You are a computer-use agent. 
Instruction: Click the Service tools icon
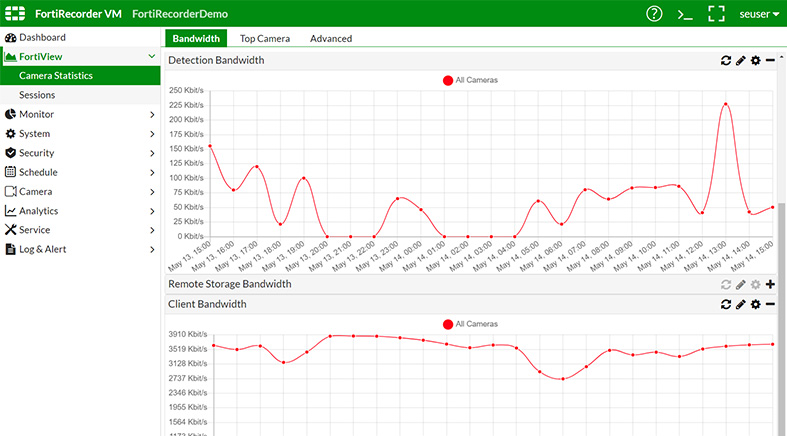10,230
